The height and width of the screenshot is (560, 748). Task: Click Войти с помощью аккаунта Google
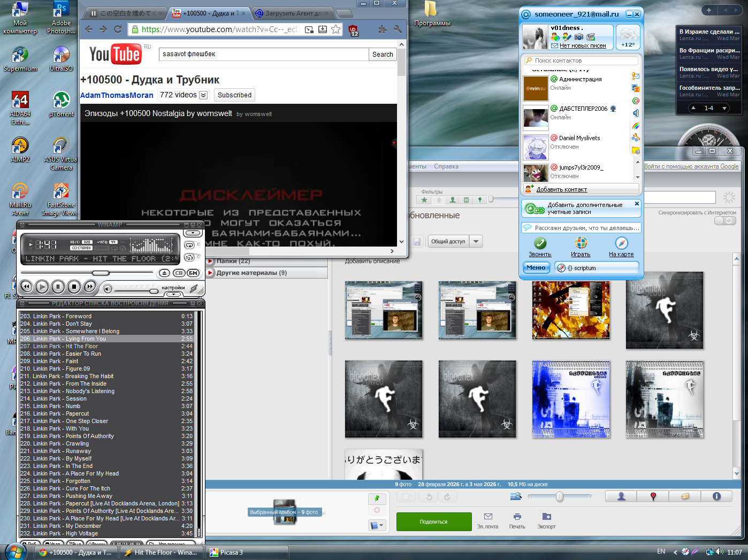[691, 166]
